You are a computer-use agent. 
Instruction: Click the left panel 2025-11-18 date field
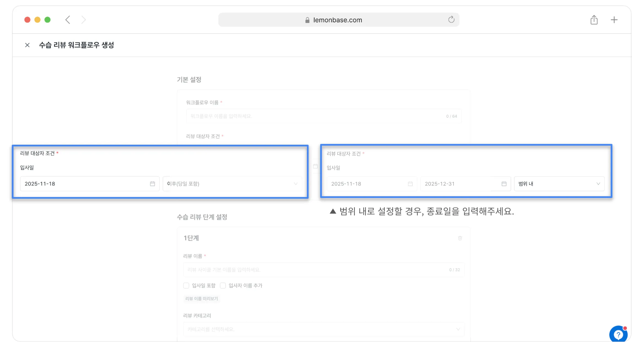pos(90,184)
